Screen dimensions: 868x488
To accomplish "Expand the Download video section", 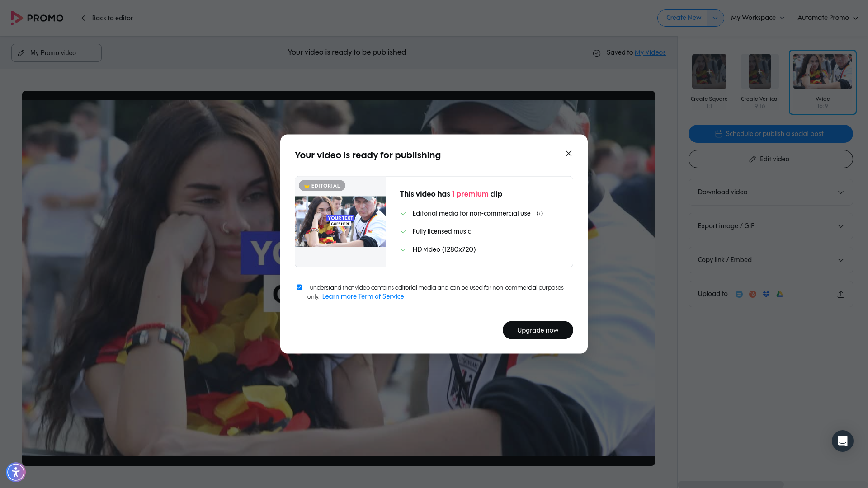I will [771, 192].
